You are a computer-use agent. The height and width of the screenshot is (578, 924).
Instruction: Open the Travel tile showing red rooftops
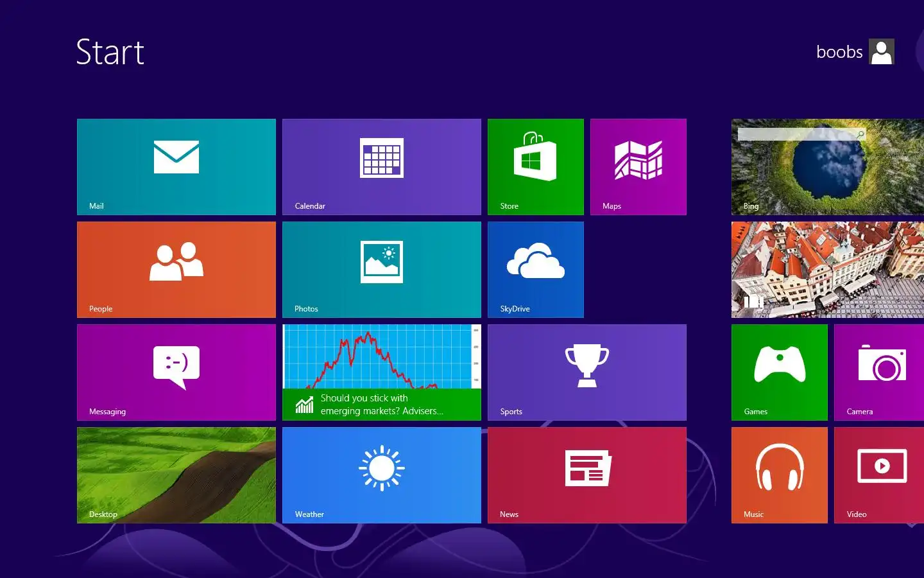tap(828, 270)
